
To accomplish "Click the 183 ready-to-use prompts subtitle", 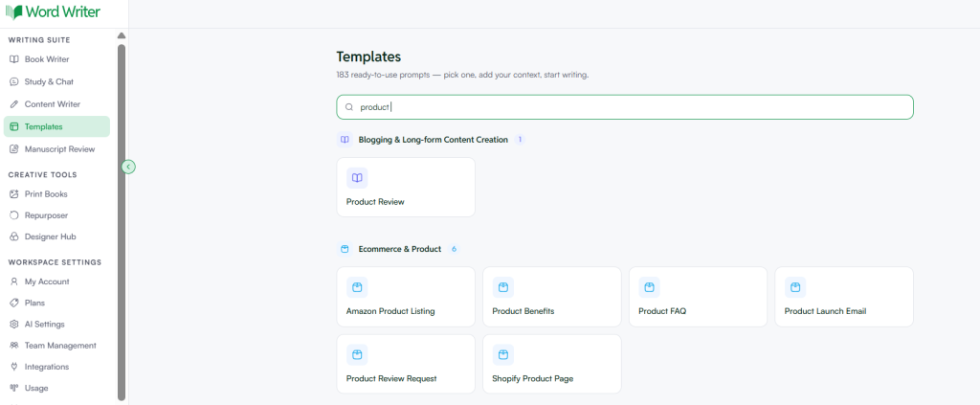I will tap(462, 75).
